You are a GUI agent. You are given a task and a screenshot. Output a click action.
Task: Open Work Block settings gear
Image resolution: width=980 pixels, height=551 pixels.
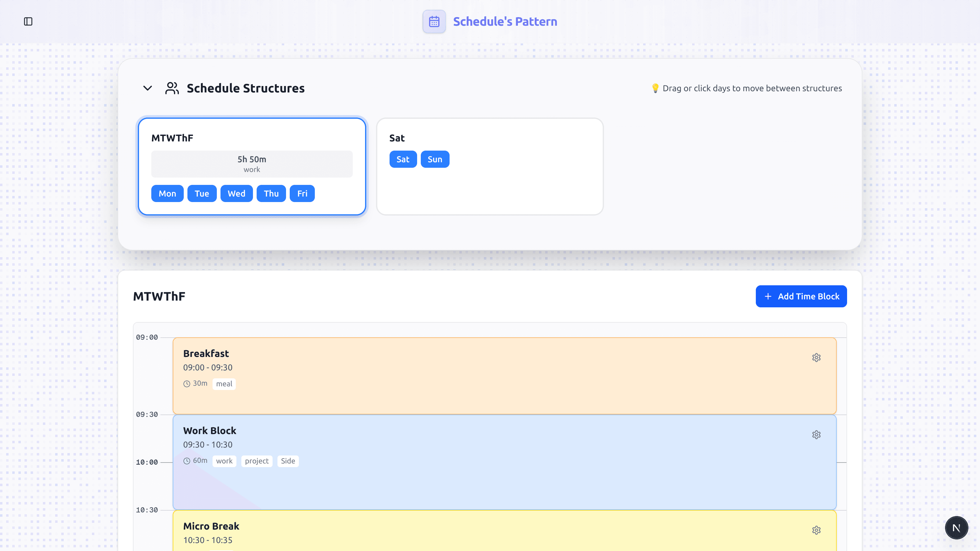[x=816, y=435]
